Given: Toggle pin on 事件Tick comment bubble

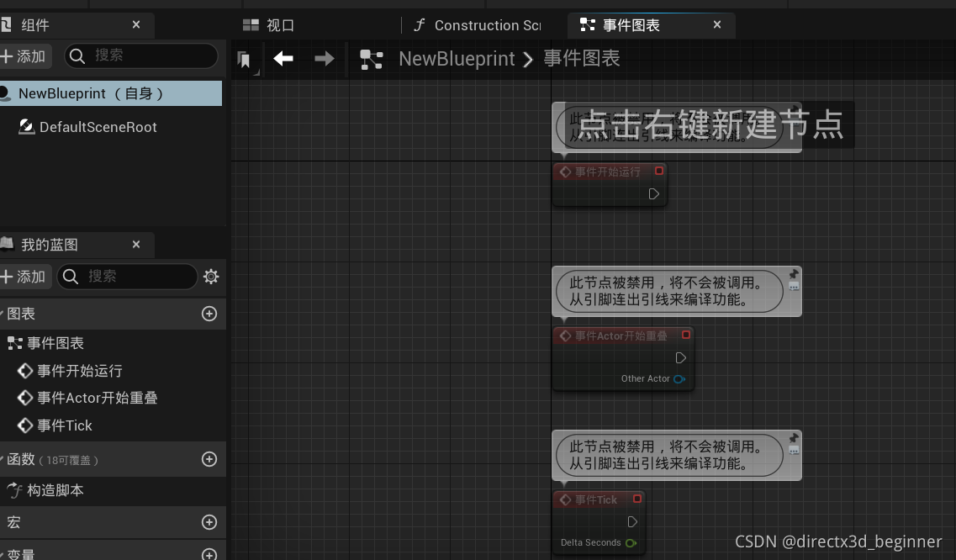Looking at the screenshot, I should (793, 438).
